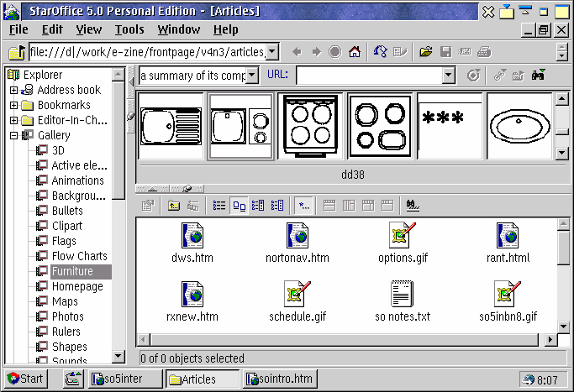Switch to Articles taskbar button
The height and width of the screenshot is (392, 574).
[203, 379]
